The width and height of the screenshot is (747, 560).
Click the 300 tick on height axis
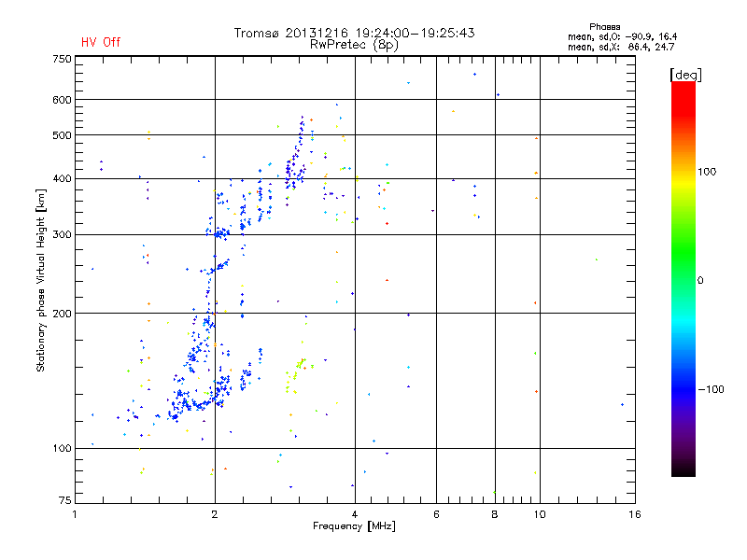tap(62, 234)
